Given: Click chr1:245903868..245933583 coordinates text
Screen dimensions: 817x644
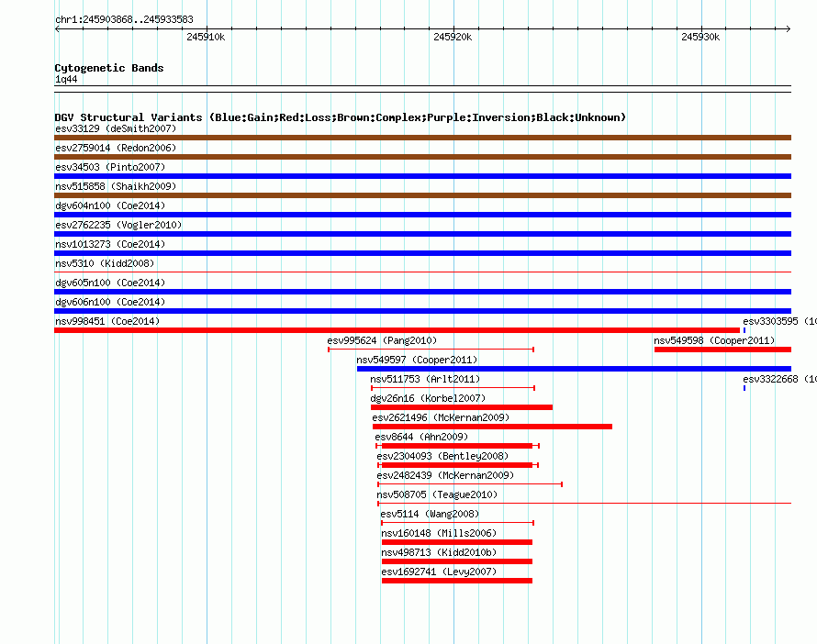Looking at the screenshot, I should tap(124, 19).
